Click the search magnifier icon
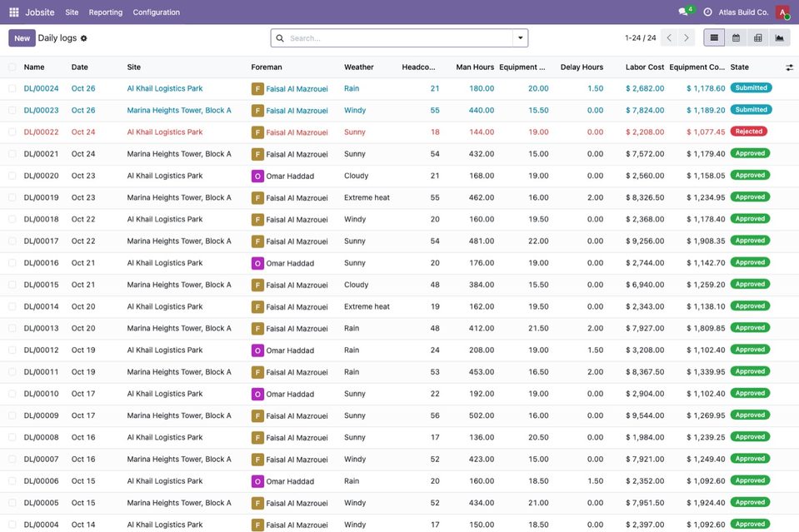This screenshot has height=532, width=799. [280, 38]
